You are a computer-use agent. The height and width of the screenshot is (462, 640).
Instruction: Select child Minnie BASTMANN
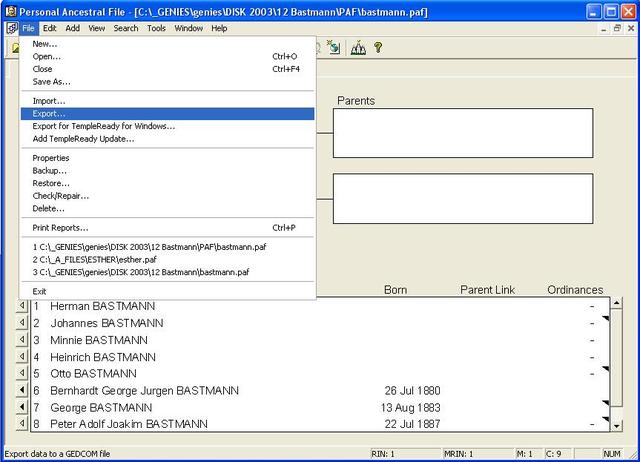click(x=320, y=340)
